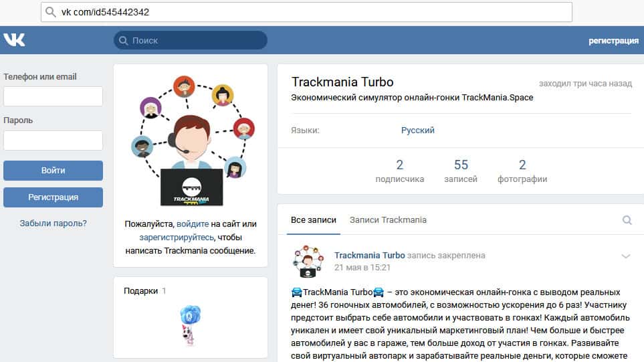
Task: Click the Пароль password field
Action: pyautogui.click(x=53, y=140)
